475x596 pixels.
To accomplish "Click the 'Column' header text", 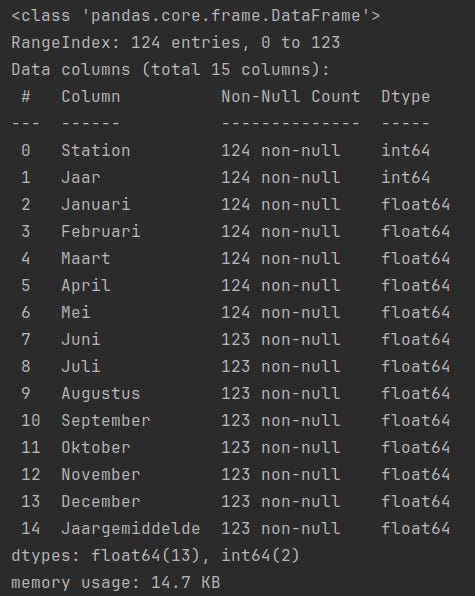I will pos(91,97).
